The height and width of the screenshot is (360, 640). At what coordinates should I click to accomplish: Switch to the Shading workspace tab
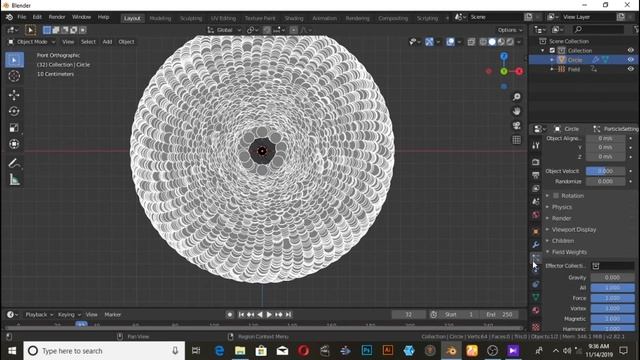(294, 18)
